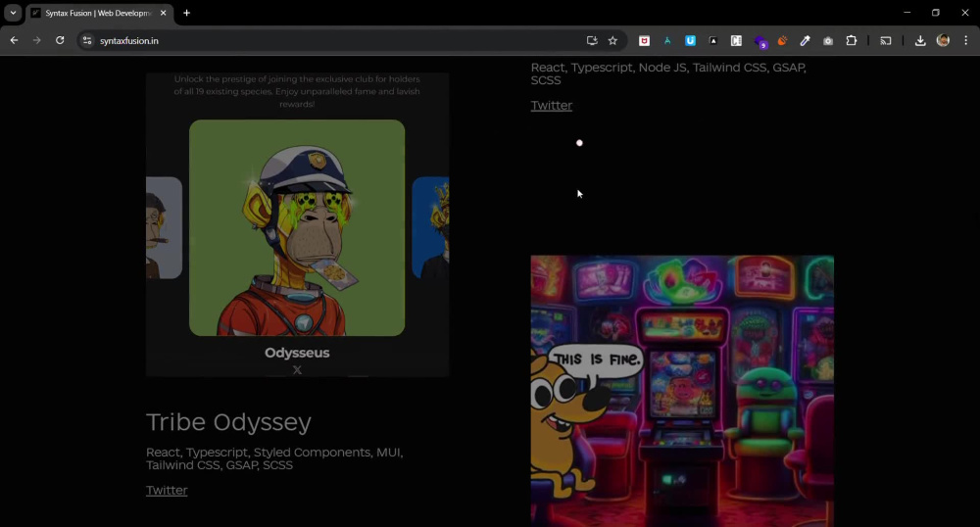Open the neon arcade project image
Viewport: 980px width, 527px height.
(682, 390)
